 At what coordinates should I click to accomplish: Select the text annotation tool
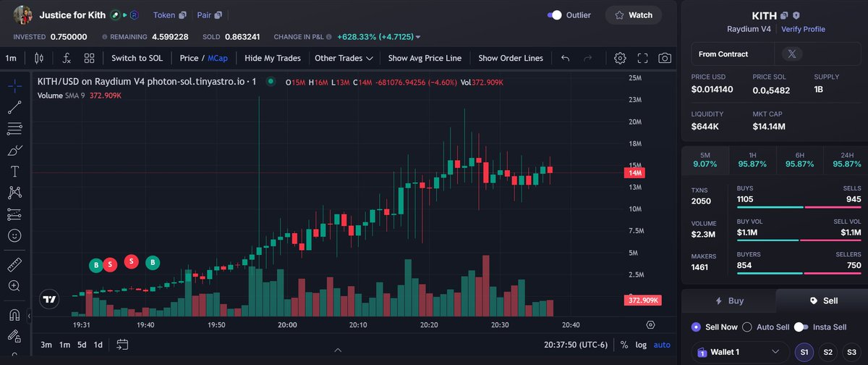[14, 172]
